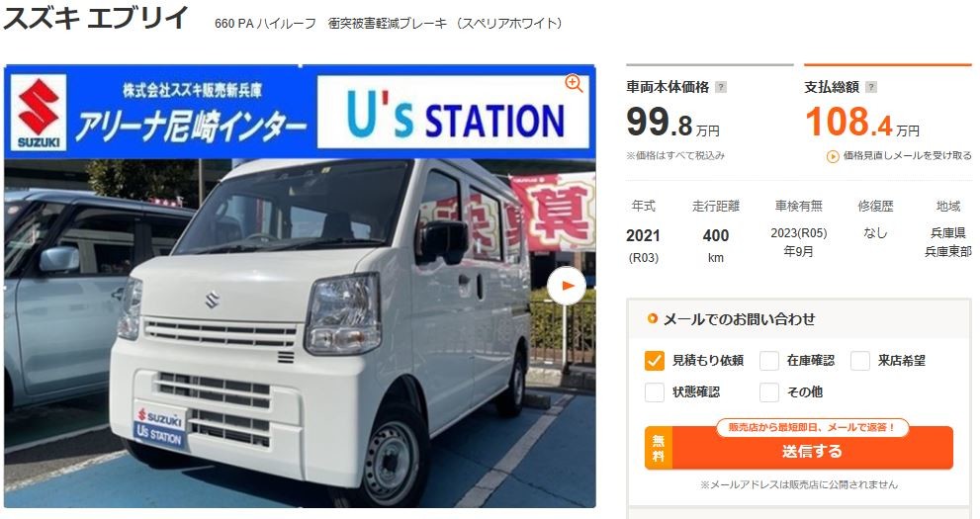Uncheck the 見積もり依頼 checkbox

click(x=655, y=361)
